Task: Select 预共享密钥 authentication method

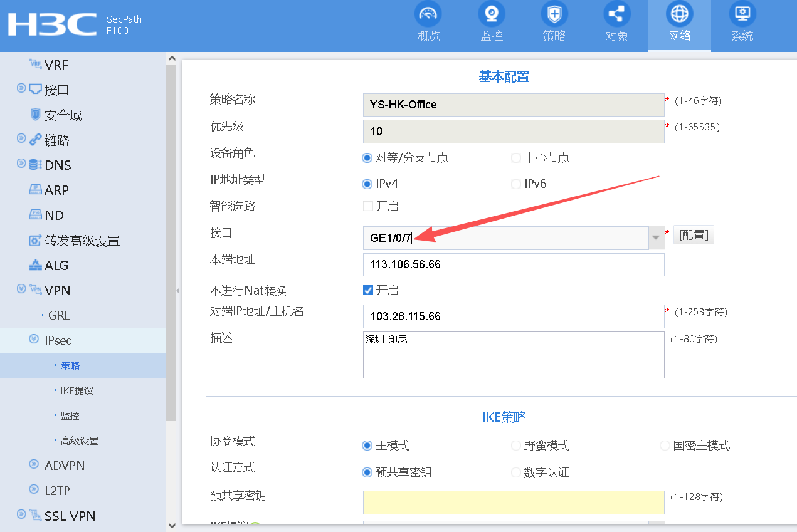Action: (367, 472)
